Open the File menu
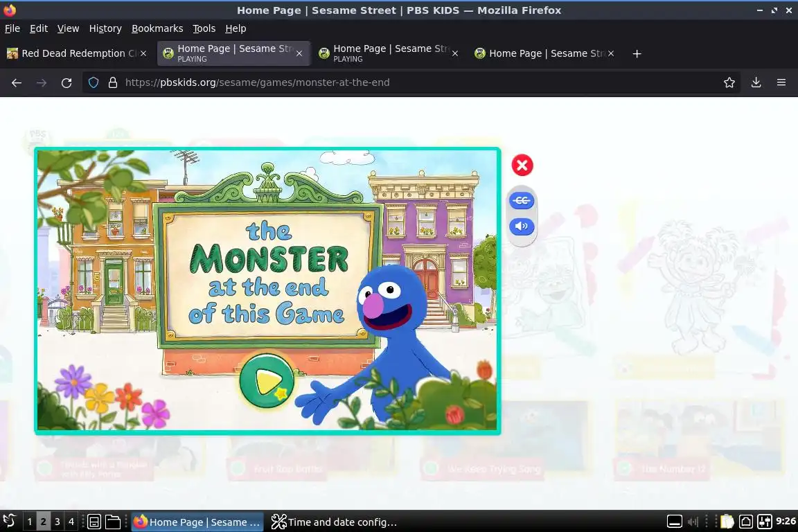This screenshot has width=798, height=532. click(12, 28)
